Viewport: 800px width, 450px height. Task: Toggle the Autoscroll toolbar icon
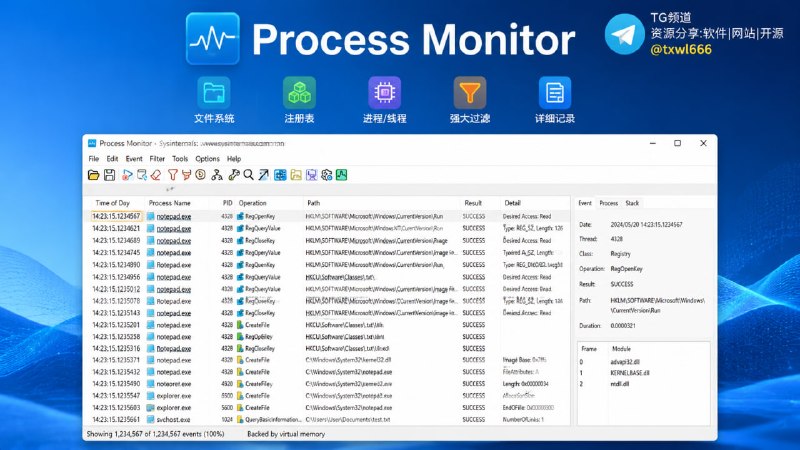click(x=142, y=175)
